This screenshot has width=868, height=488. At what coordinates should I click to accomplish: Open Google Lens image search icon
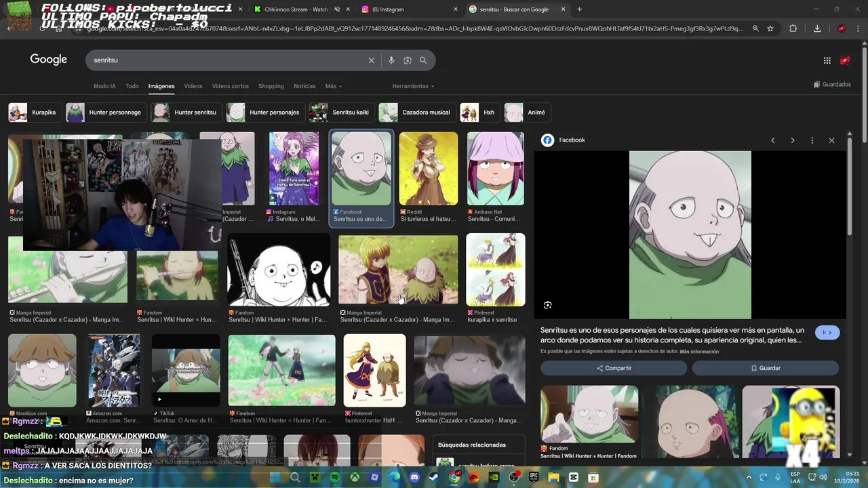point(408,60)
